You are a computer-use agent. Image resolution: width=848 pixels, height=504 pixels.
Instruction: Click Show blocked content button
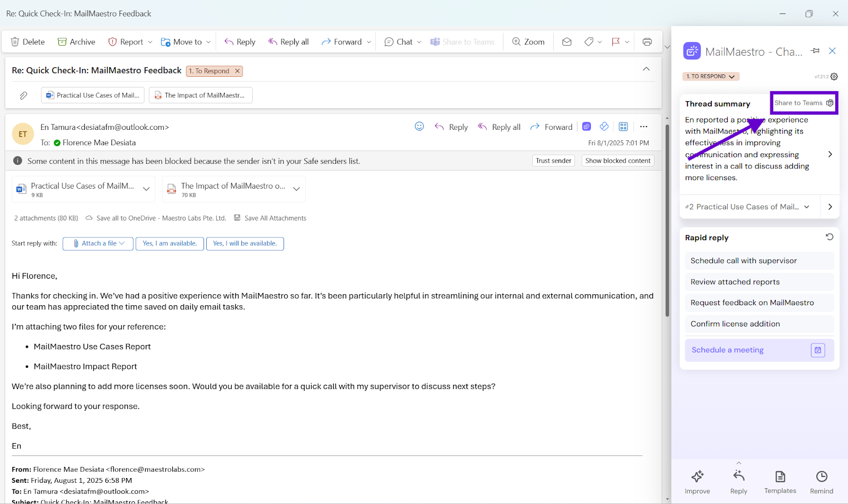click(x=618, y=161)
